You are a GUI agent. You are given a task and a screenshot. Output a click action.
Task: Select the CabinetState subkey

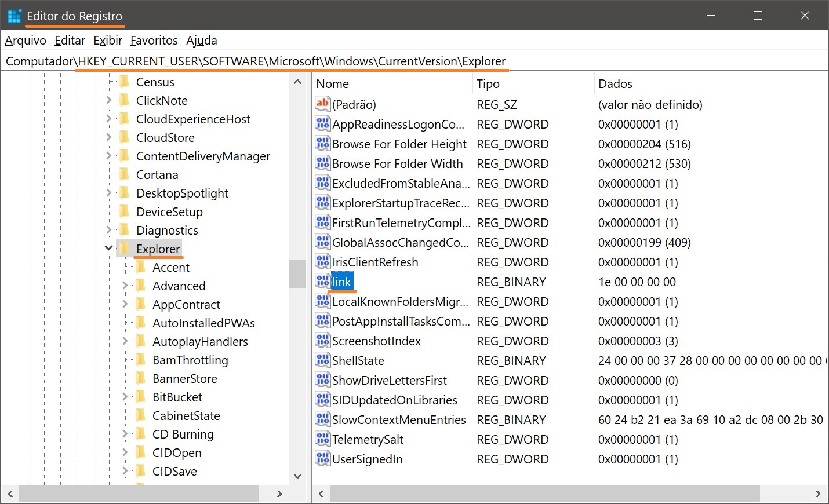click(x=186, y=415)
